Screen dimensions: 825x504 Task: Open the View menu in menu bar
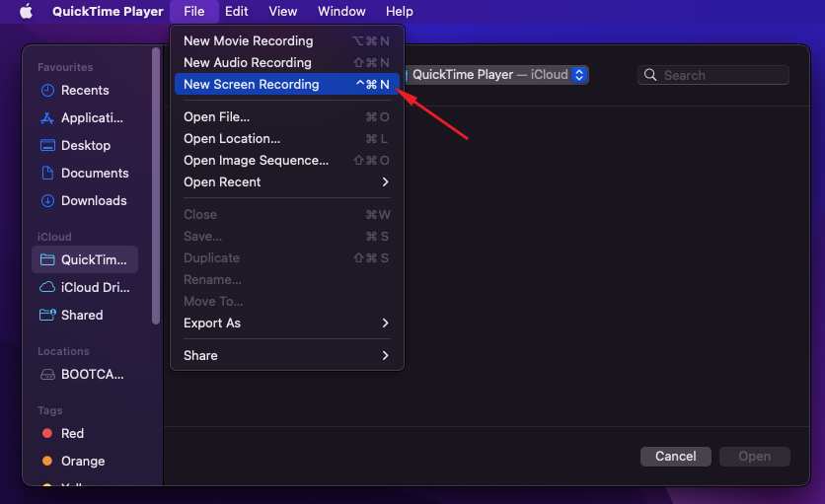tap(283, 11)
